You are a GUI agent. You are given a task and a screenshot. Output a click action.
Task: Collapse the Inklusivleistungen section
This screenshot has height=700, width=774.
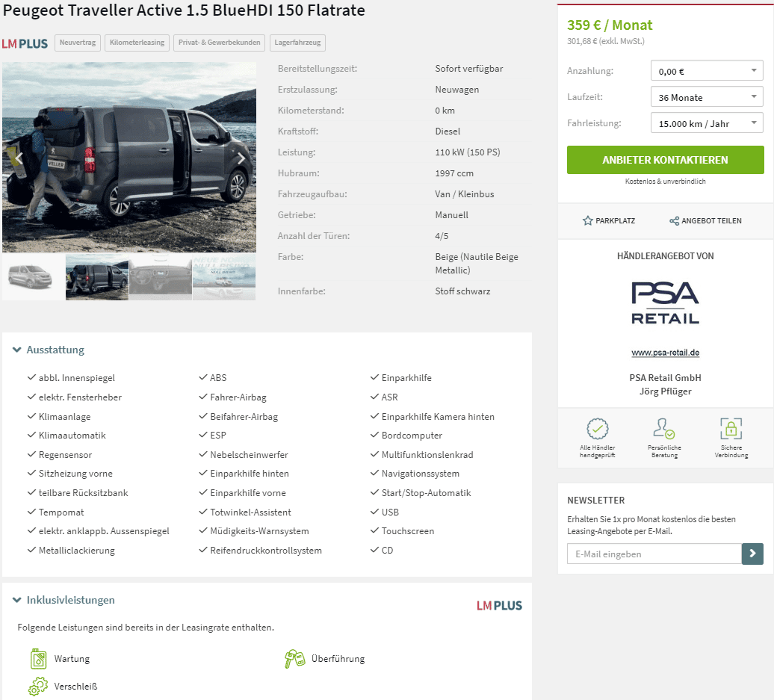click(x=64, y=600)
